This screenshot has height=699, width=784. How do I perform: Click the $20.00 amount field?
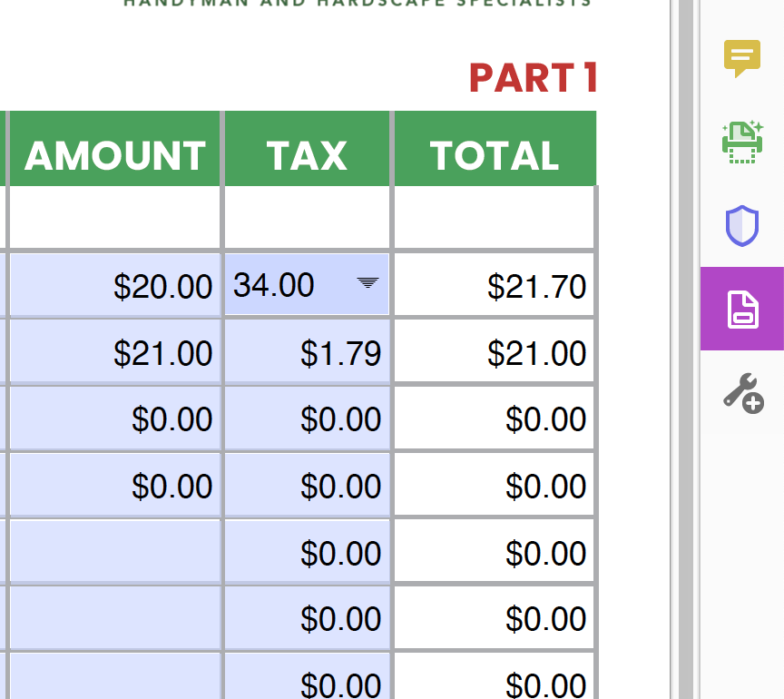[115, 286]
